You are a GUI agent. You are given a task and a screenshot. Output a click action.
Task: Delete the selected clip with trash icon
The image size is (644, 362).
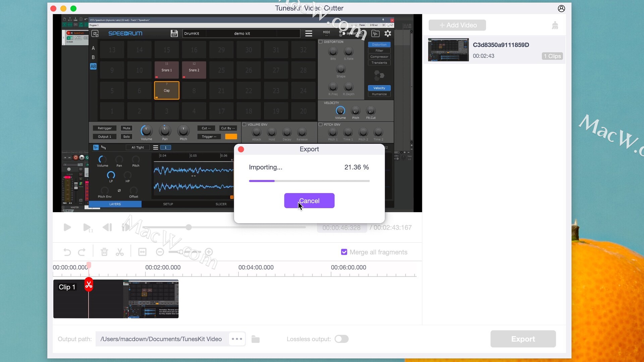[x=104, y=252]
